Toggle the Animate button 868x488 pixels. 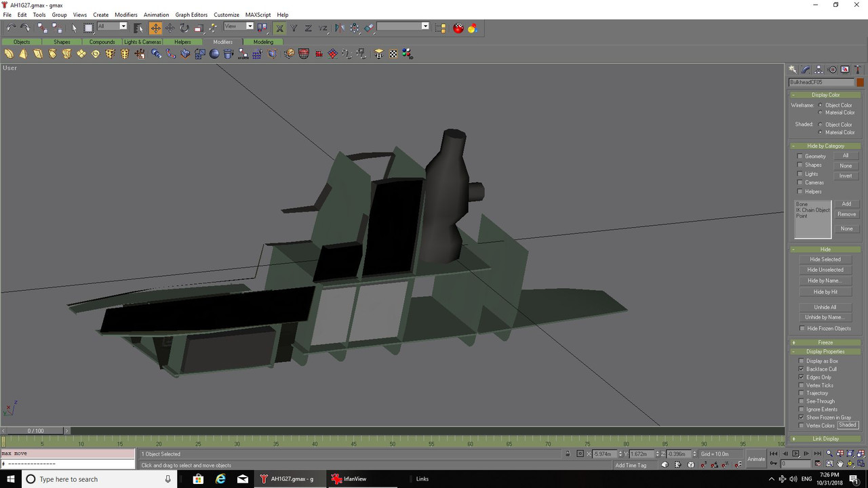pyautogui.click(x=756, y=459)
